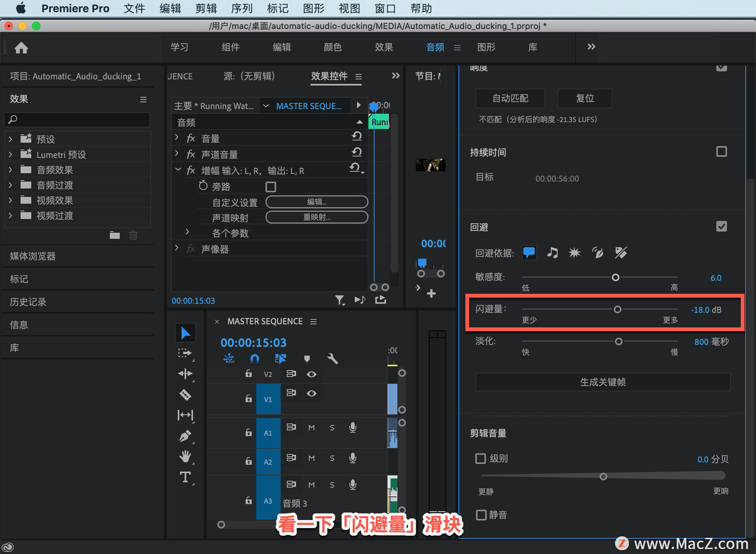Mute track A1
756x554 pixels.
pos(311,428)
